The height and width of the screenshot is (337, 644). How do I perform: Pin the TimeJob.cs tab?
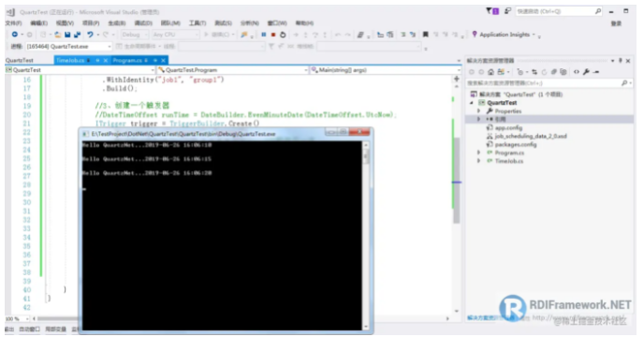(x=97, y=61)
